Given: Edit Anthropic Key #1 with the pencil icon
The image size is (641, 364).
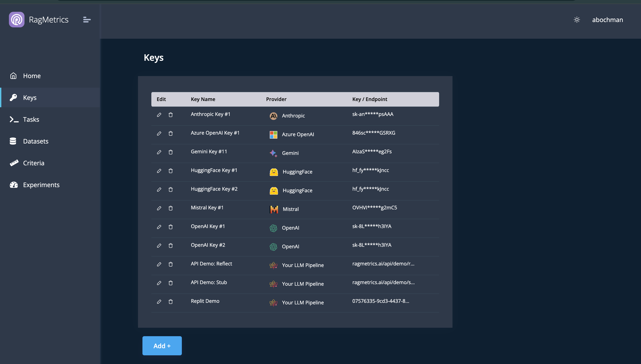Looking at the screenshot, I should click(x=159, y=115).
